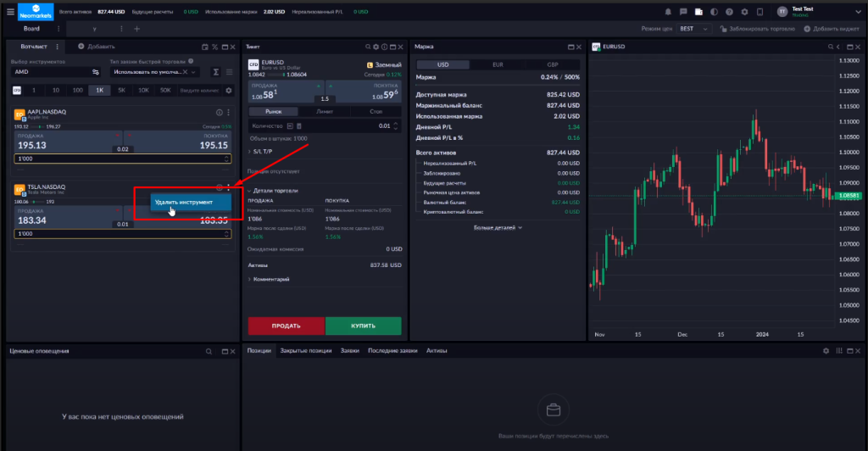Adjust Ticket quantity stepper arrows
This screenshot has height=451, width=868.
click(x=395, y=126)
